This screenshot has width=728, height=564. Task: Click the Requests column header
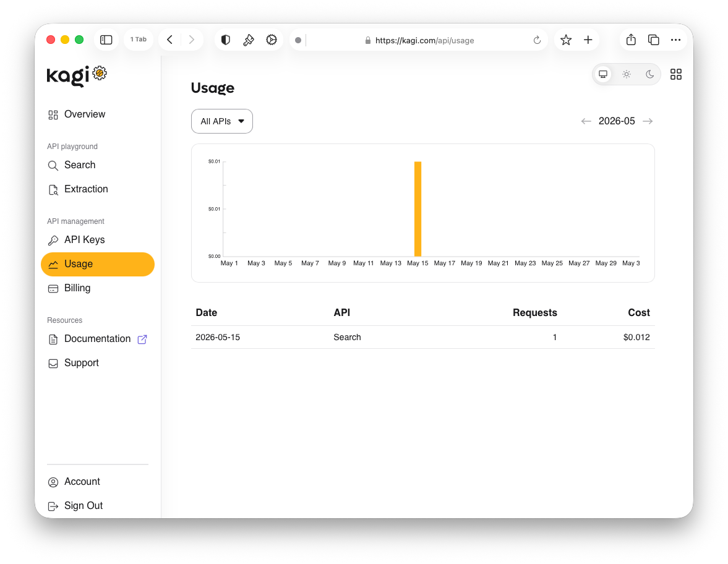(x=535, y=313)
